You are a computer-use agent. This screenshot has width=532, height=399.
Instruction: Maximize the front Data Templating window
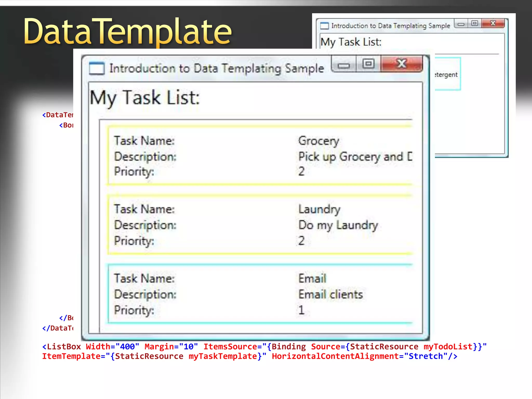[368, 64]
